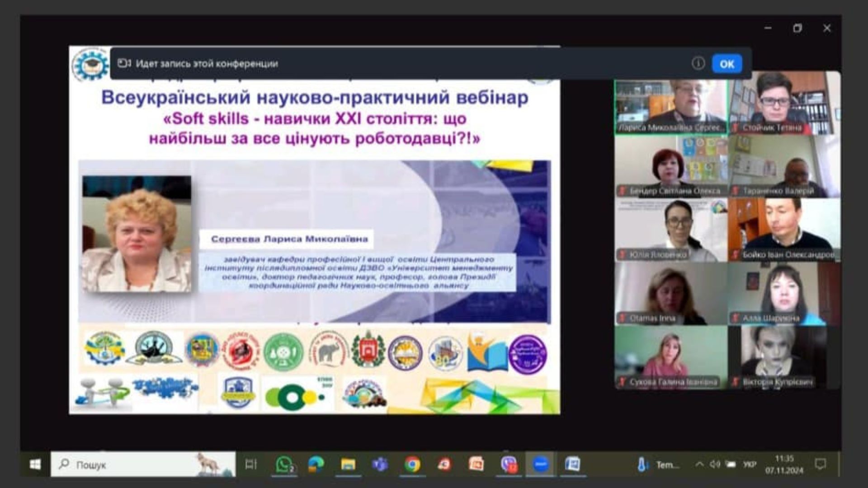Open Word from the taskbar
Viewport: 868px width, 488px height.
tap(573, 465)
